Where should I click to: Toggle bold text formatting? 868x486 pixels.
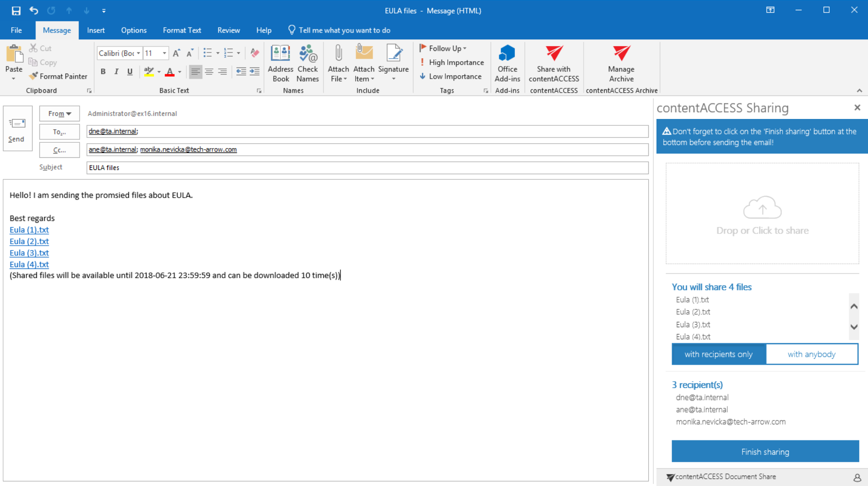point(103,72)
